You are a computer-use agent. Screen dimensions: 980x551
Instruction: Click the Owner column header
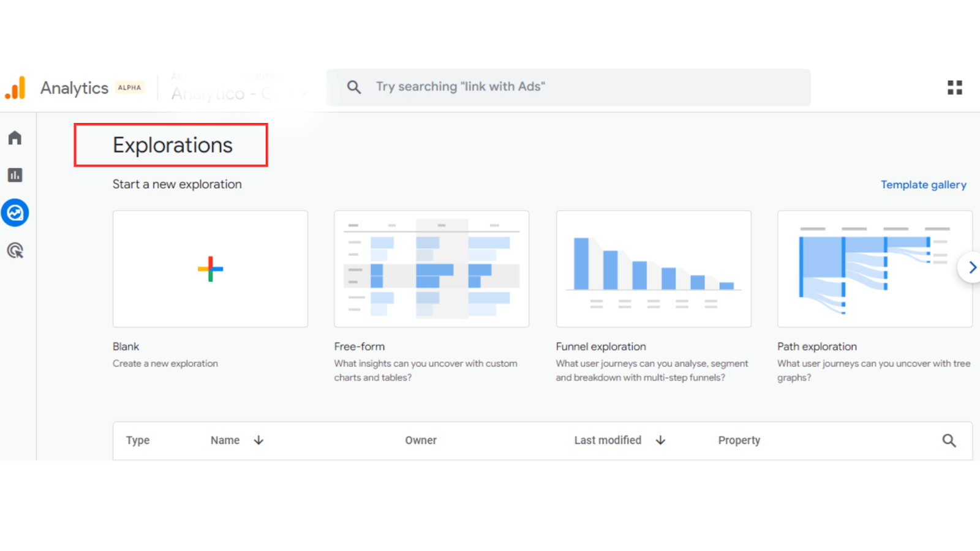pyautogui.click(x=421, y=440)
